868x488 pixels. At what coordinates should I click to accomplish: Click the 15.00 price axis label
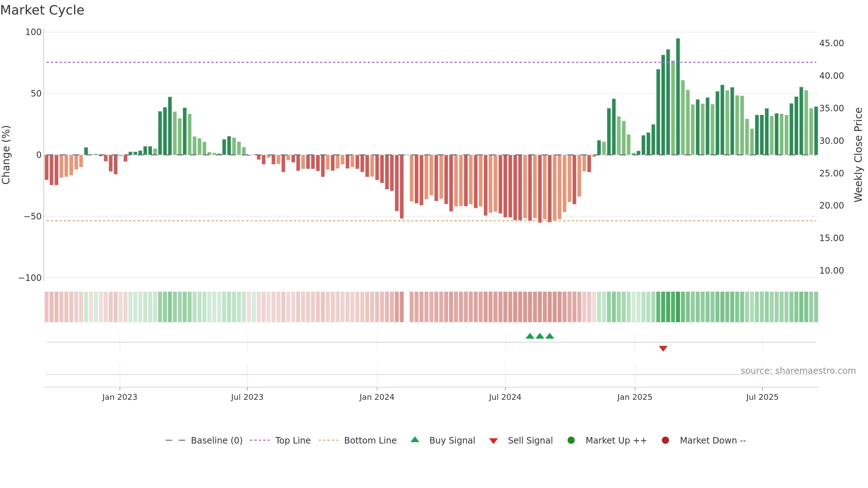tap(831, 238)
